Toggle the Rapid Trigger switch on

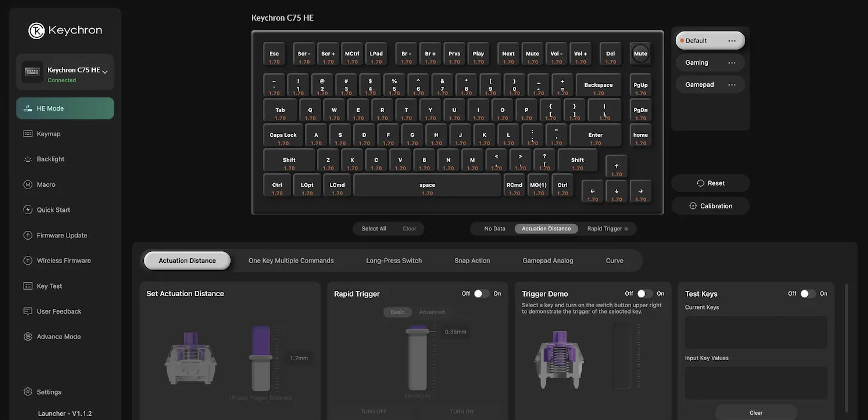[x=481, y=294]
